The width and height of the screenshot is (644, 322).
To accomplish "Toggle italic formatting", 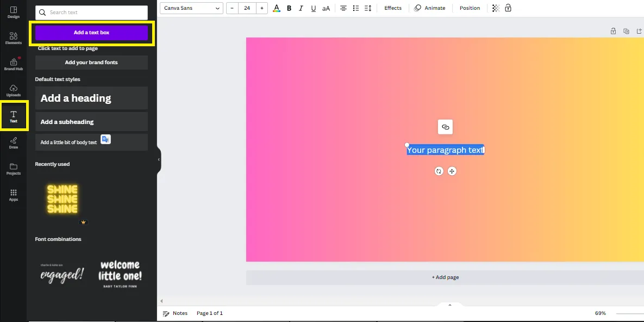I will (x=301, y=8).
